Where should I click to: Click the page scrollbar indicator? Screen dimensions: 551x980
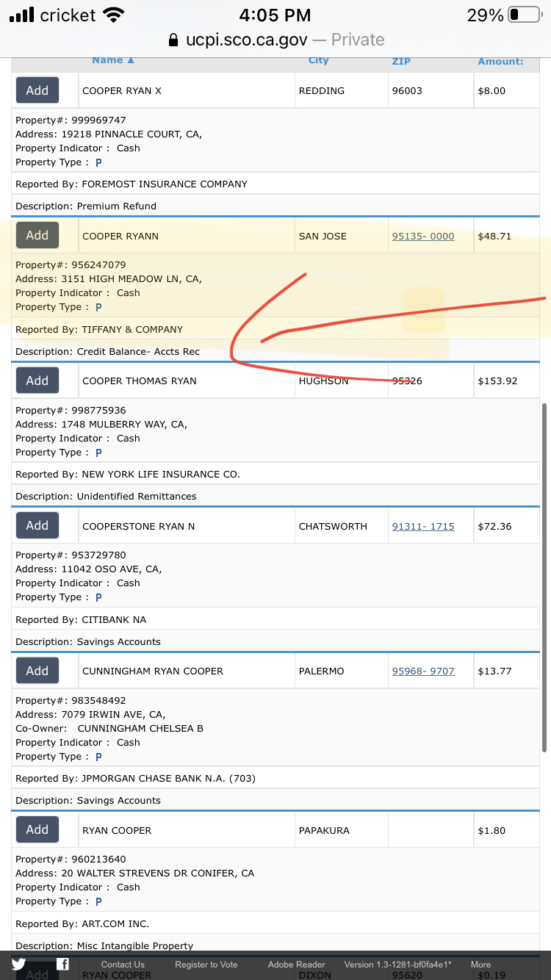[544, 577]
